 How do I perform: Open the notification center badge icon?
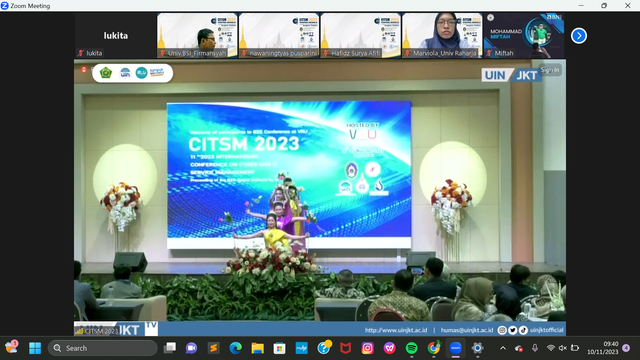626,348
